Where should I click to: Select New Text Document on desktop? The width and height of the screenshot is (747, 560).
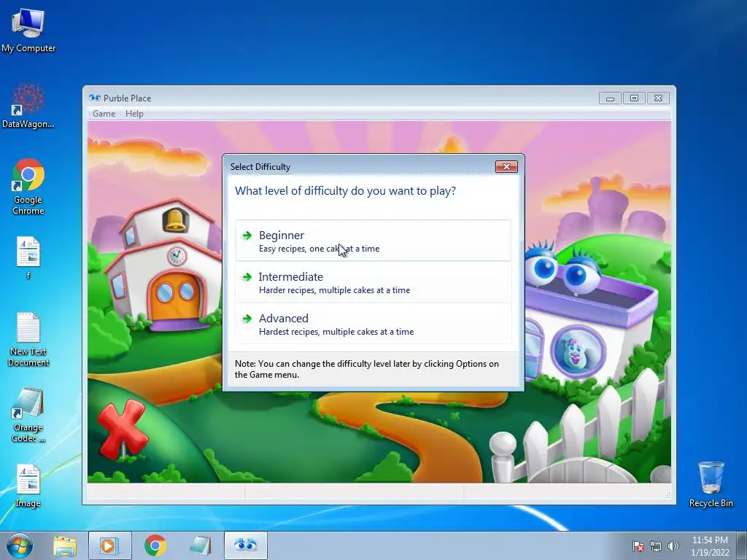pyautogui.click(x=28, y=339)
